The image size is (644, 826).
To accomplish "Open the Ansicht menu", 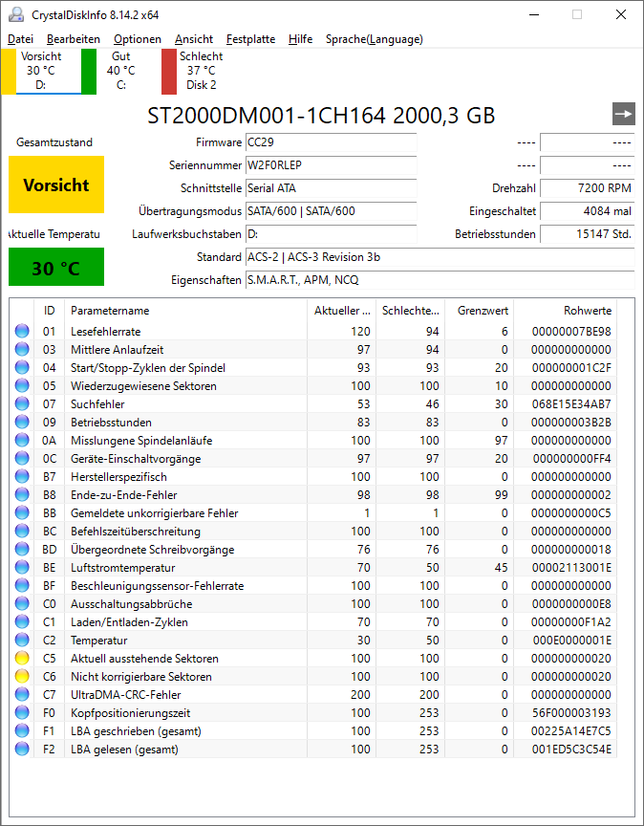I will pyautogui.click(x=194, y=39).
